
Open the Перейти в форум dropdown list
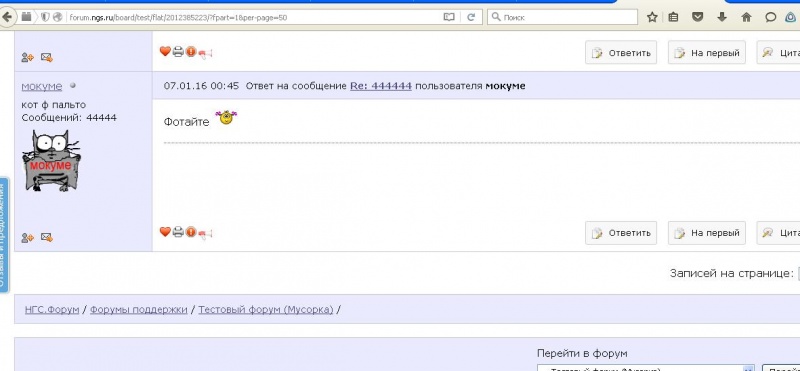[x=646, y=368]
